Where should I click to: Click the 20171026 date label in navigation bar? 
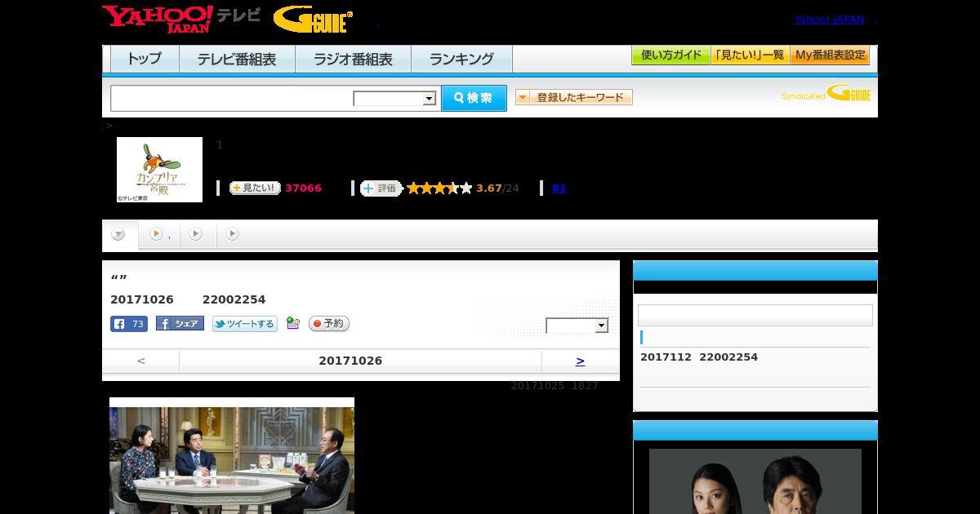click(x=350, y=361)
